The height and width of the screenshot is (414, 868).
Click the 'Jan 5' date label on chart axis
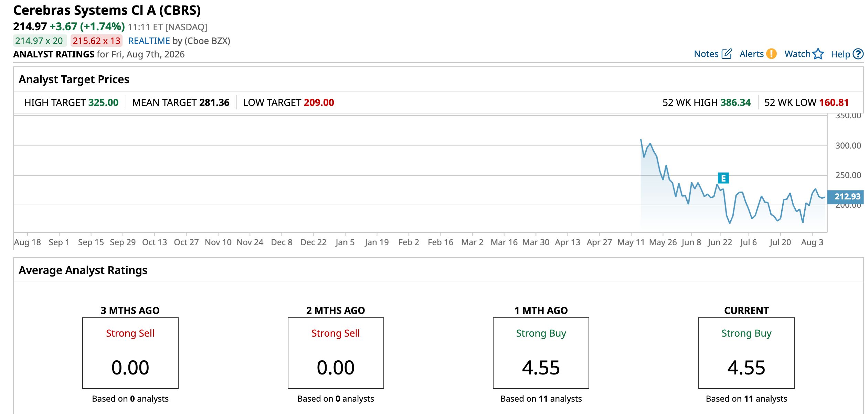point(345,242)
